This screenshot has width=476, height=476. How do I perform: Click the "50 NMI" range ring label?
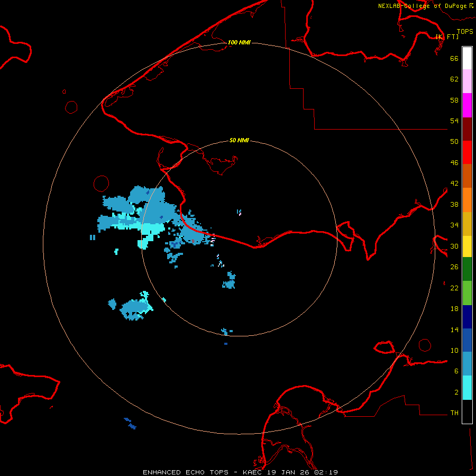click(x=239, y=140)
